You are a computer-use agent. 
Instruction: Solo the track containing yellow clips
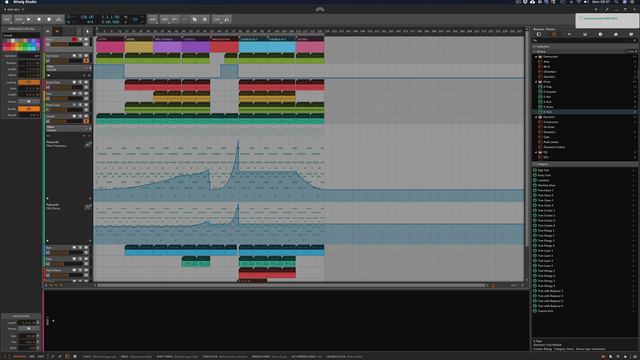(80, 94)
